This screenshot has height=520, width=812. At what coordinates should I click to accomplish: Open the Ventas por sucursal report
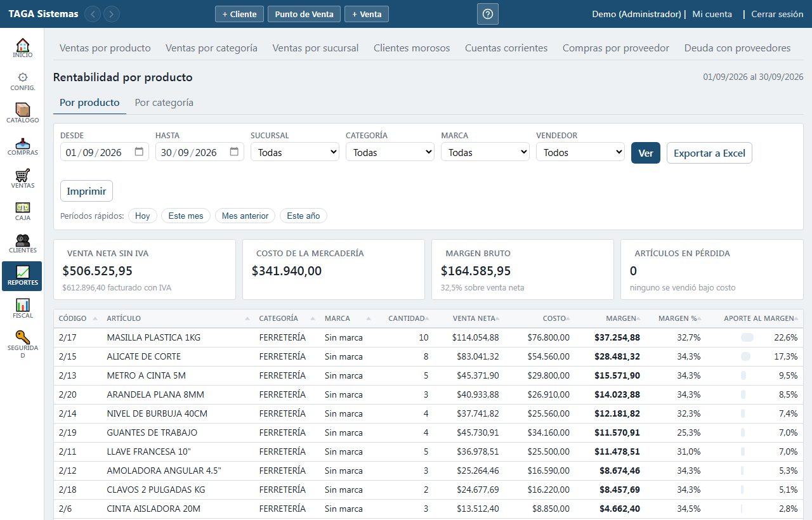pos(315,48)
